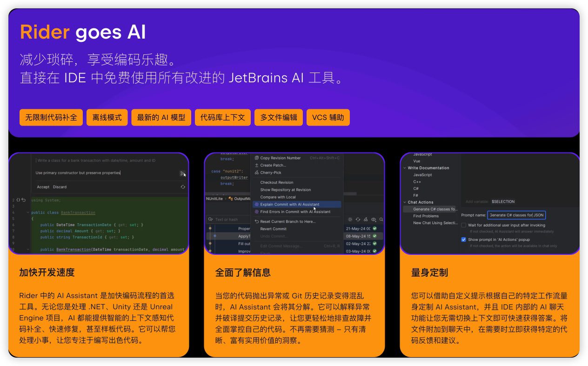The height and width of the screenshot is (366, 588).
Task: Select 'Find Problems' in Chat Actions tree
Action: pyautogui.click(x=426, y=216)
